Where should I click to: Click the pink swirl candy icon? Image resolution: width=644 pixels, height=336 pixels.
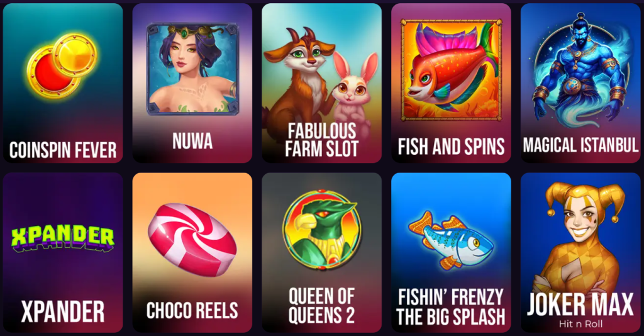point(192,238)
